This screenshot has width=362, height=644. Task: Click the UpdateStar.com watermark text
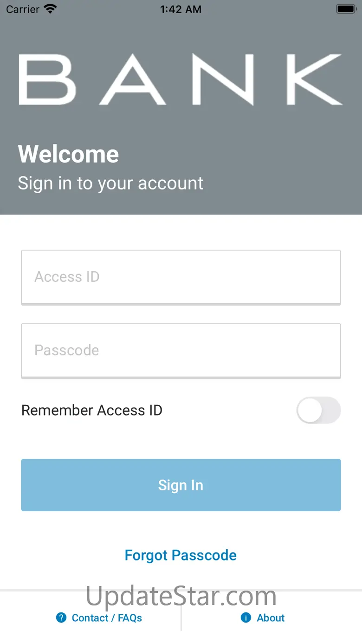point(181,596)
